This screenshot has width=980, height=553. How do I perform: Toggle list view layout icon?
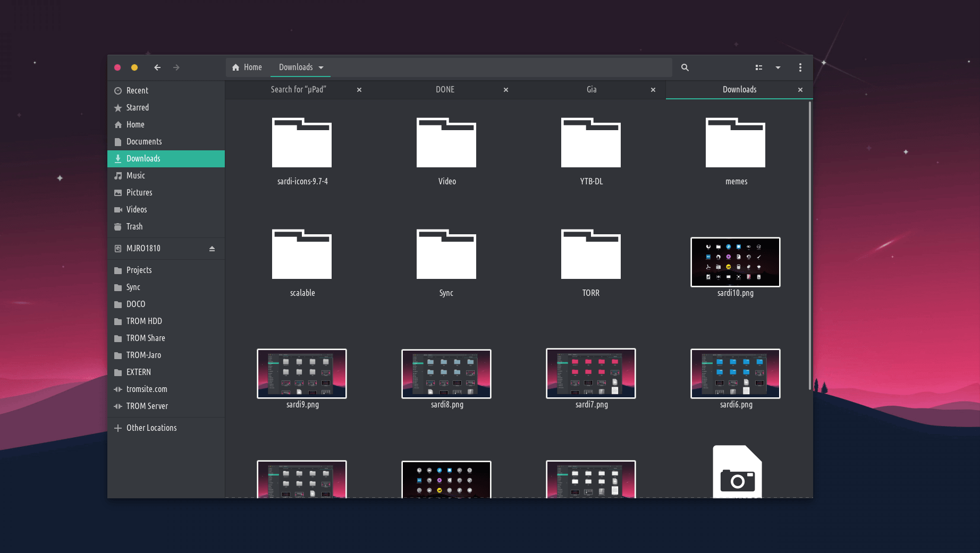758,67
